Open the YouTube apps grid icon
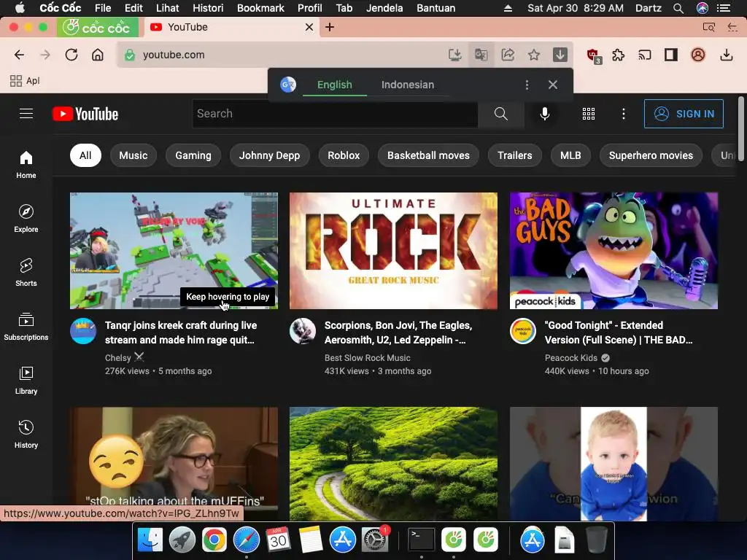Image resolution: width=747 pixels, height=560 pixels. pos(589,114)
